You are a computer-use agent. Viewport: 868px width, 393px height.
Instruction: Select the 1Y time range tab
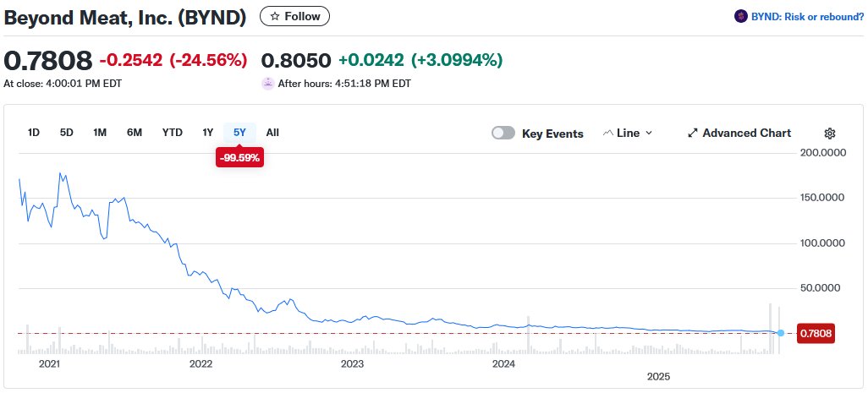coord(207,133)
